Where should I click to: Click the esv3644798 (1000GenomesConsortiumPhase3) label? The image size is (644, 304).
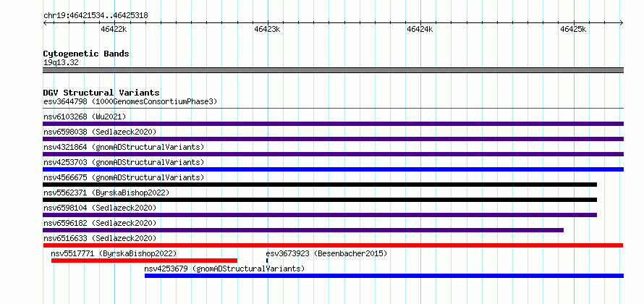(130, 101)
